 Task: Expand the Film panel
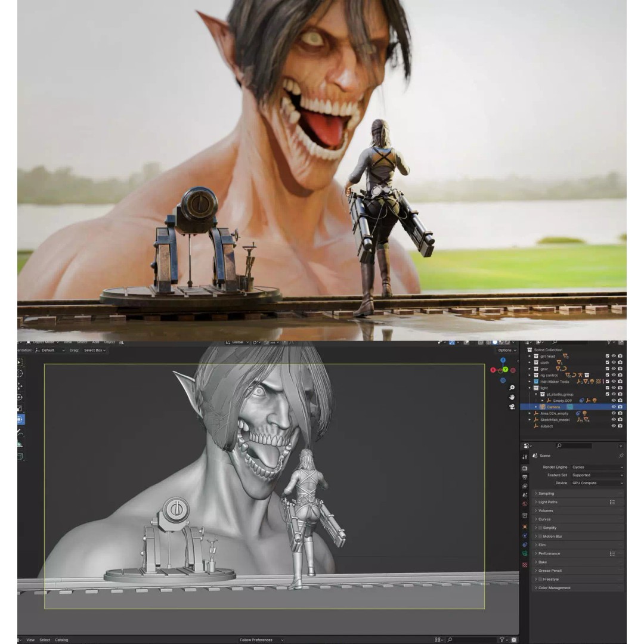[578, 545]
